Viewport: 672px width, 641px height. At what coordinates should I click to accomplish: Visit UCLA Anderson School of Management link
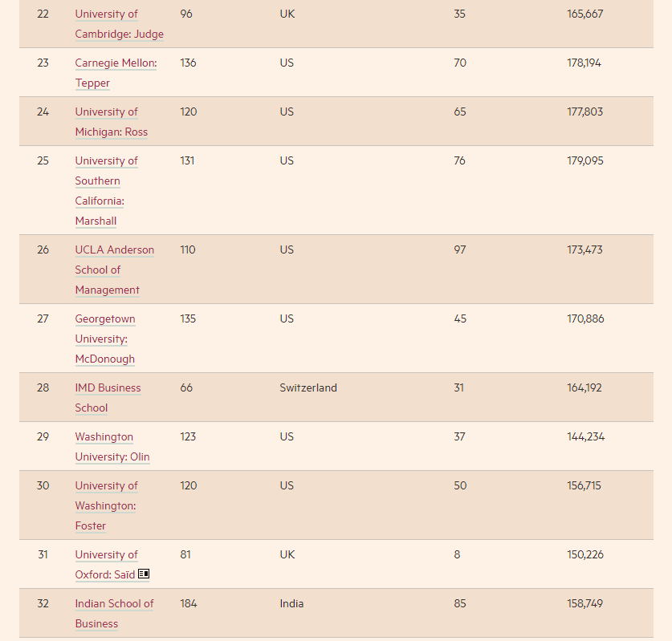tap(114, 270)
